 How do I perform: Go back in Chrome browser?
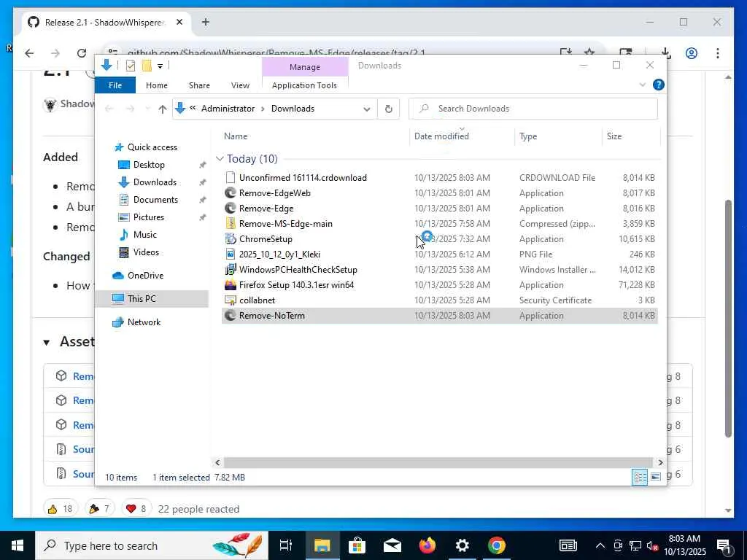(x=29, y=52)
